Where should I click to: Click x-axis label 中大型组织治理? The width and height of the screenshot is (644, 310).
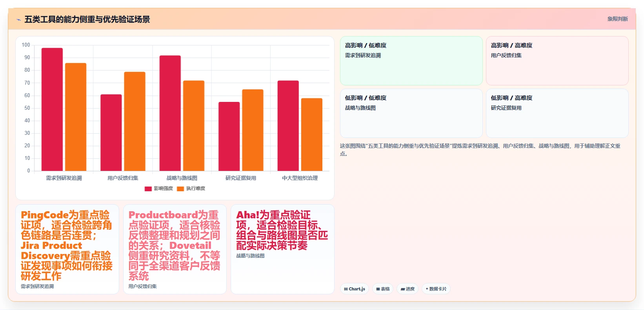(300, 178)
